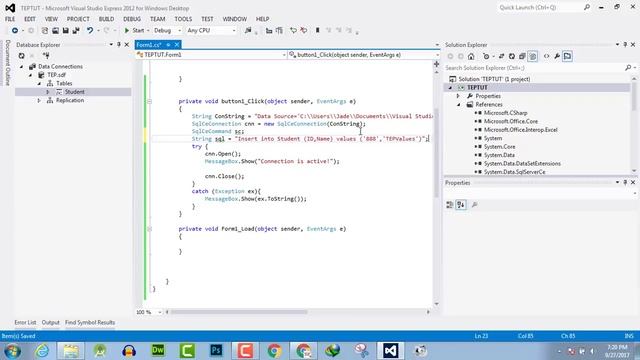Open the FILE menu

10,19
